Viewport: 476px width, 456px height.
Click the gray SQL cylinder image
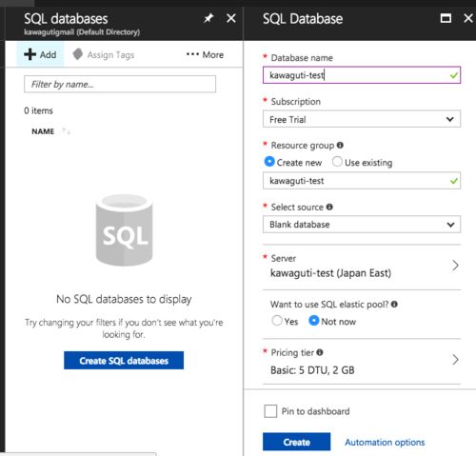tap(125, 230)
